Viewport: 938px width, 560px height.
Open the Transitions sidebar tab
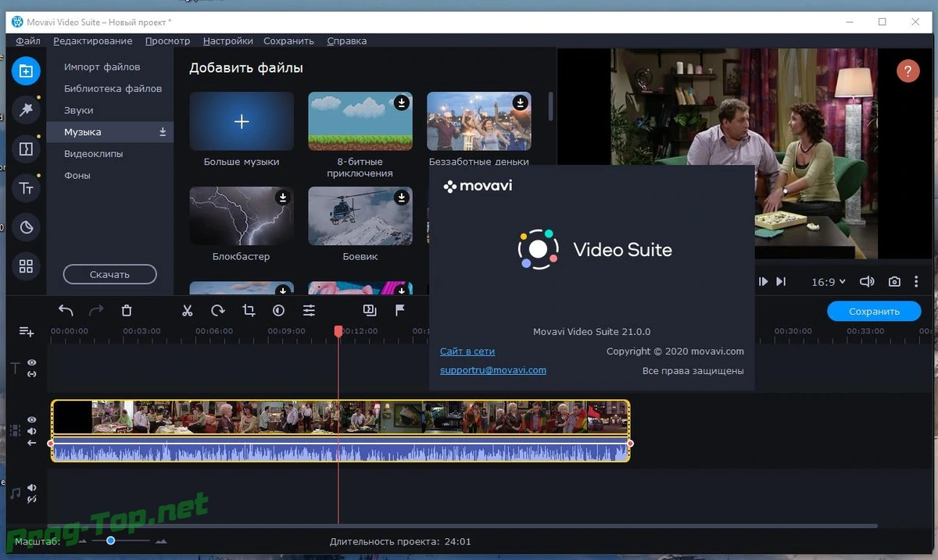coord(26,149)
